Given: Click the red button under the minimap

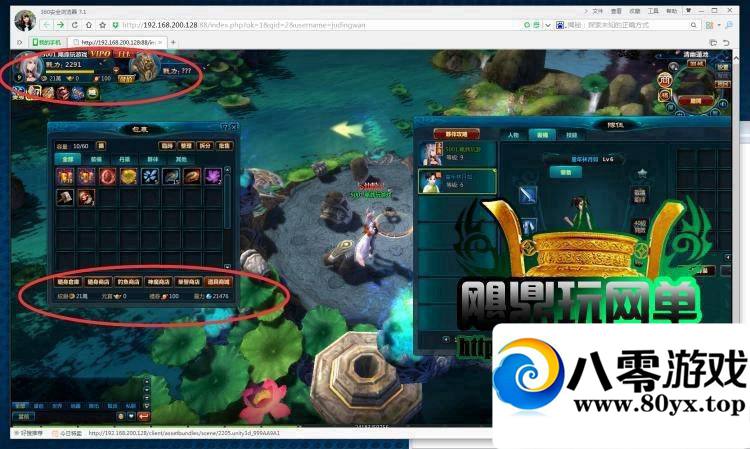Looking at the screenshot, I should pos(695,101).
